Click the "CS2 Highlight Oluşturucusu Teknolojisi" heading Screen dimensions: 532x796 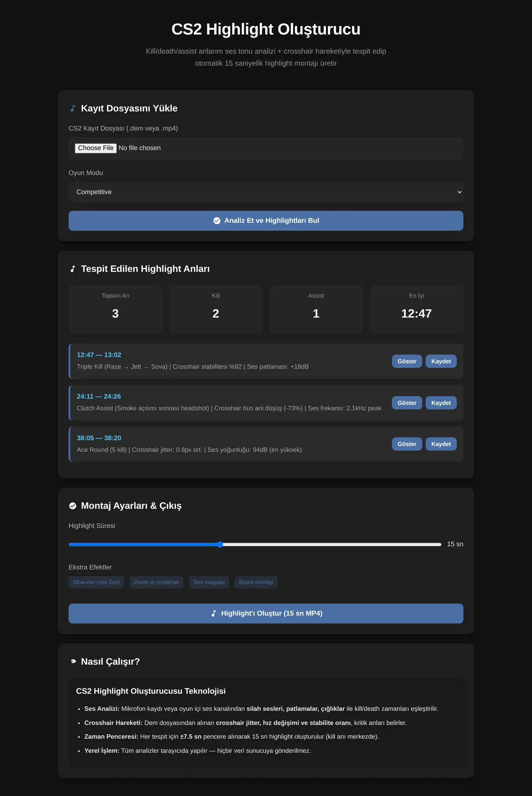[151, 691]
